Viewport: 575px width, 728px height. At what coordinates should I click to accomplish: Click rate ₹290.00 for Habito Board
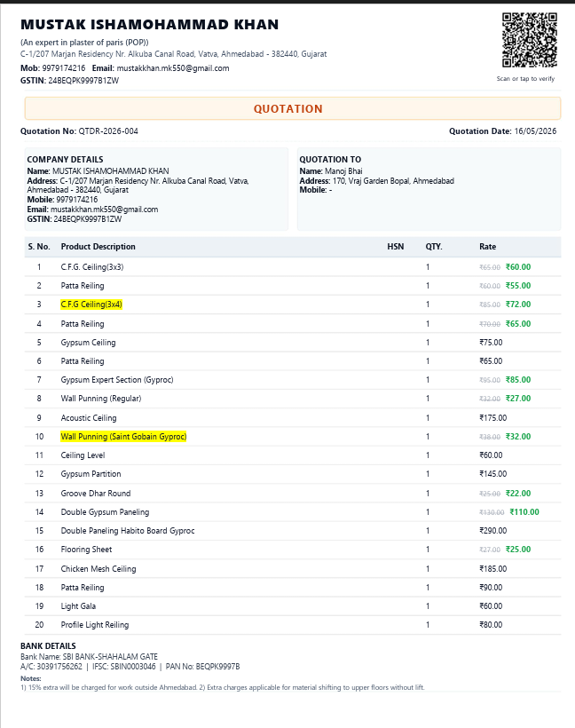[492, 531]
